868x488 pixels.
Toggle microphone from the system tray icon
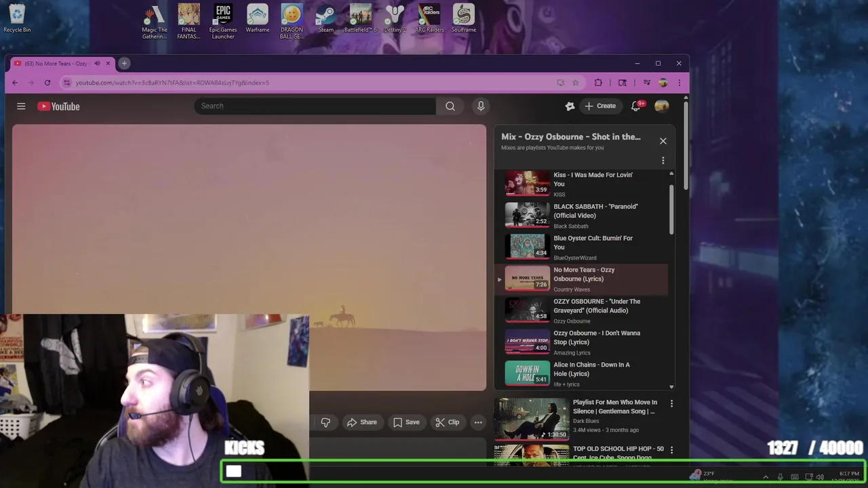[x=781, y=477]
